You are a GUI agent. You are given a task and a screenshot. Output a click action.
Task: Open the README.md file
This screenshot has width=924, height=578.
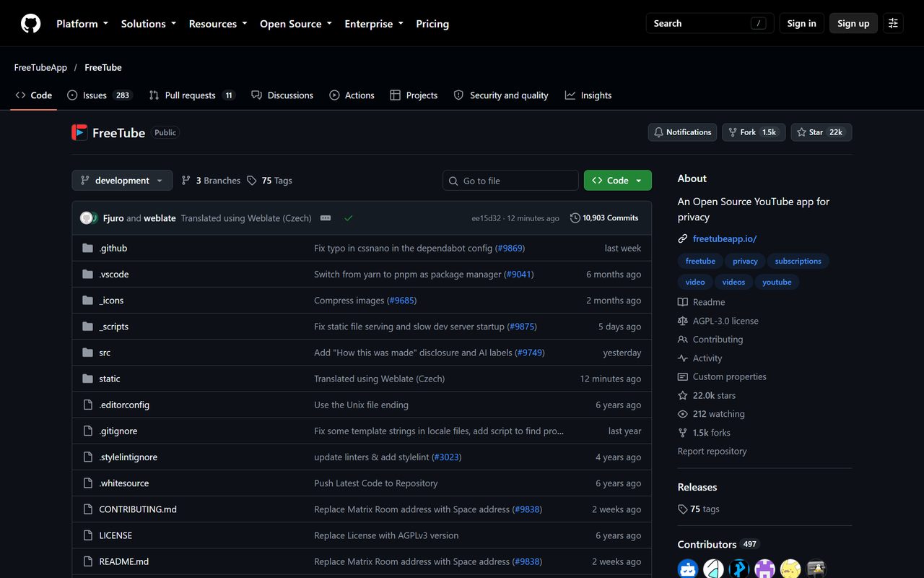pos(123,561)
